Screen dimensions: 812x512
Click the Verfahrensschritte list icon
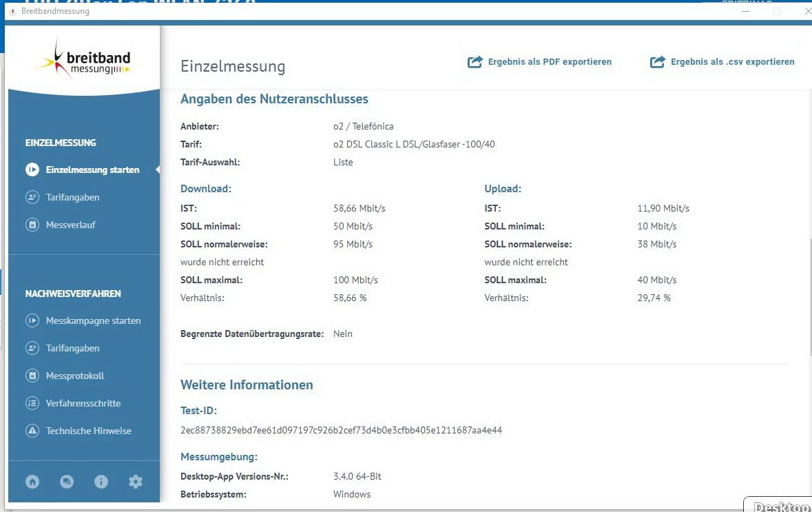[x=32, y=403]
